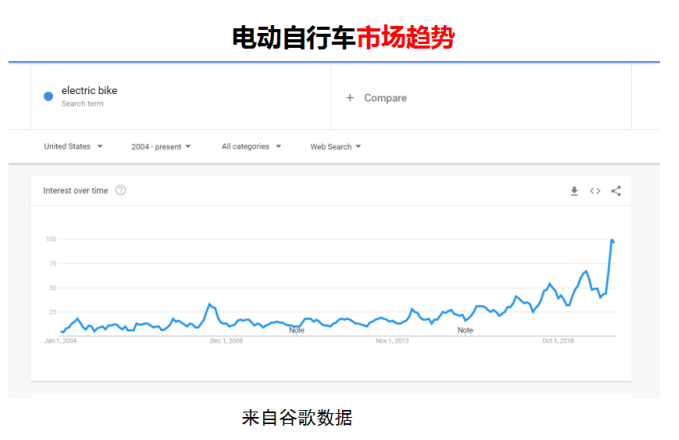Click the Compare button
679x440 pixels.
click(x=377, y=98)
